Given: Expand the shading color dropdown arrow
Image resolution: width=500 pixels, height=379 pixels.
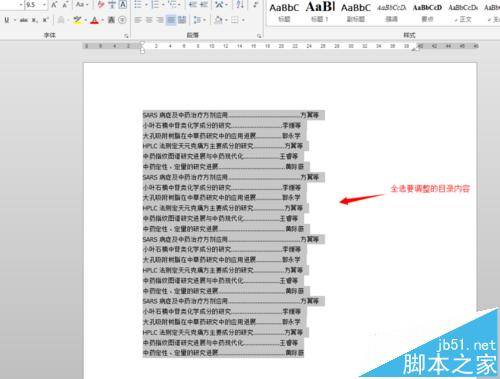Looking at the screenshot, I should click(226, 20).
